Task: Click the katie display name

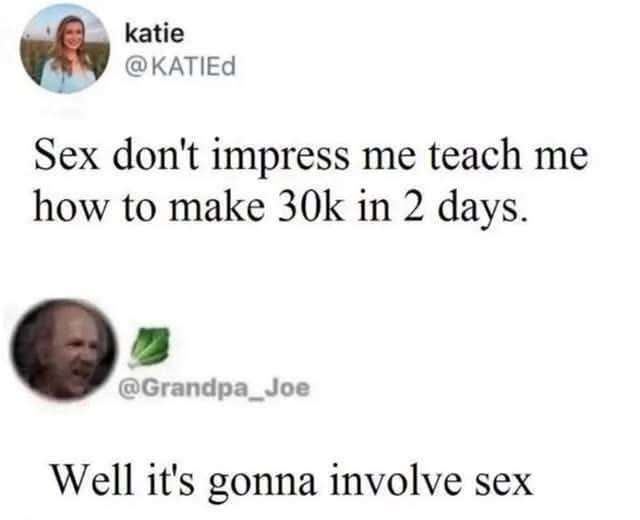Action: tap(155, 33)
